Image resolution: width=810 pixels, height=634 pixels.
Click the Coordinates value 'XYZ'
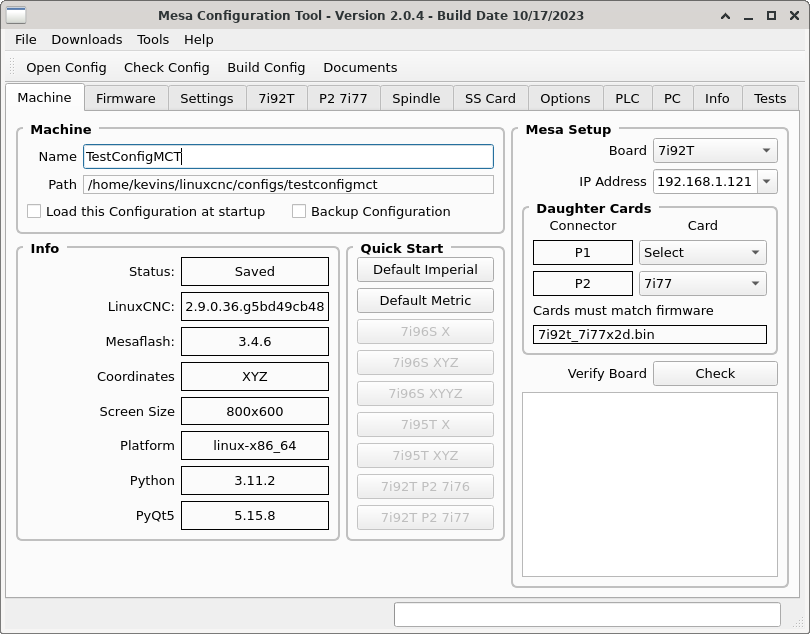[x=255, y=377]
